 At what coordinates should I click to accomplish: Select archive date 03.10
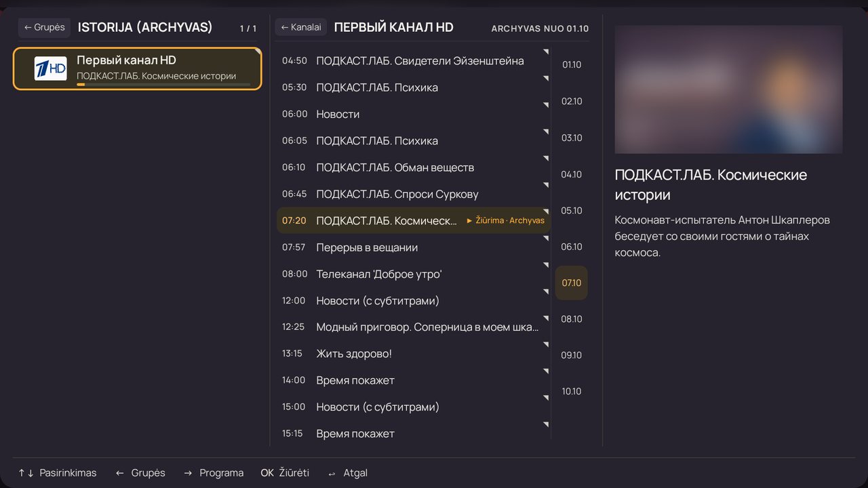point(572,138)
